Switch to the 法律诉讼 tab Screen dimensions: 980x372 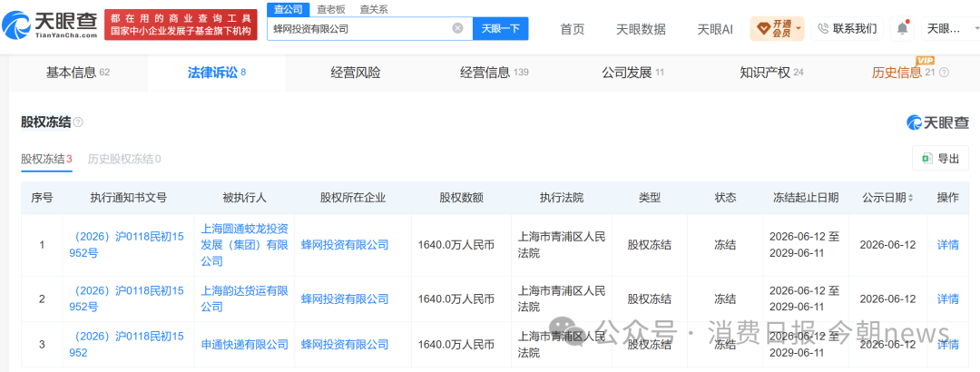(216, 73)
